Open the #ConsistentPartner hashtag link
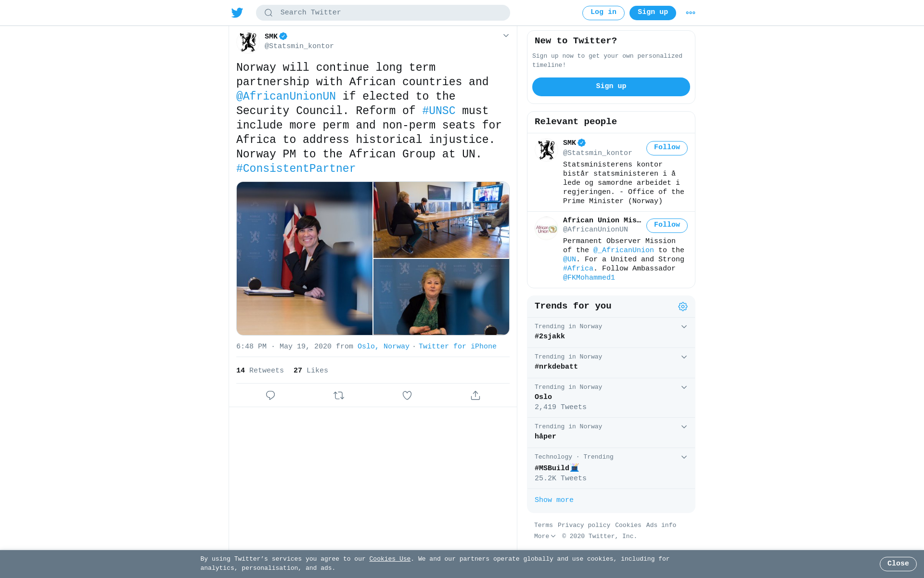Viewport: 924px width, 578px height. (296, 168)
